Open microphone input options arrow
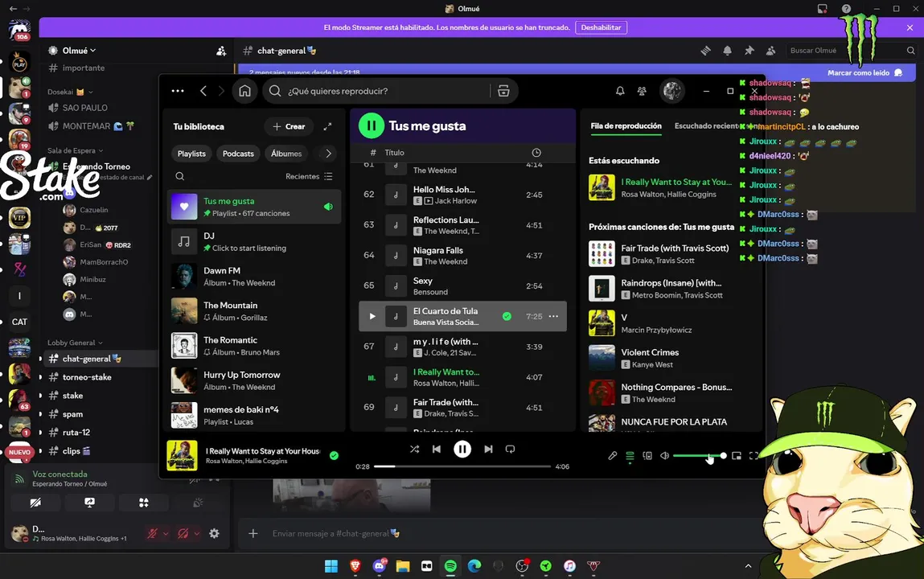924x579 pixels. 166,534
